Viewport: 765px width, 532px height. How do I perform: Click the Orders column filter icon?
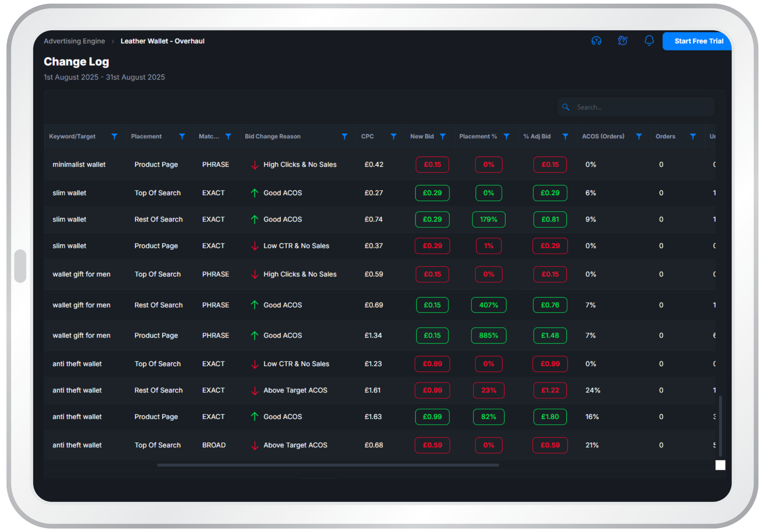[x=693, y=136]
